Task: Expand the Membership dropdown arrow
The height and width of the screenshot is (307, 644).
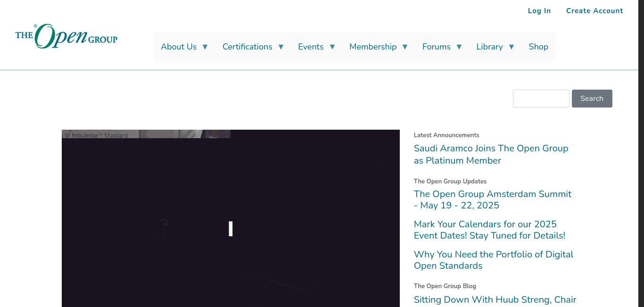Action: click(405, 47)
